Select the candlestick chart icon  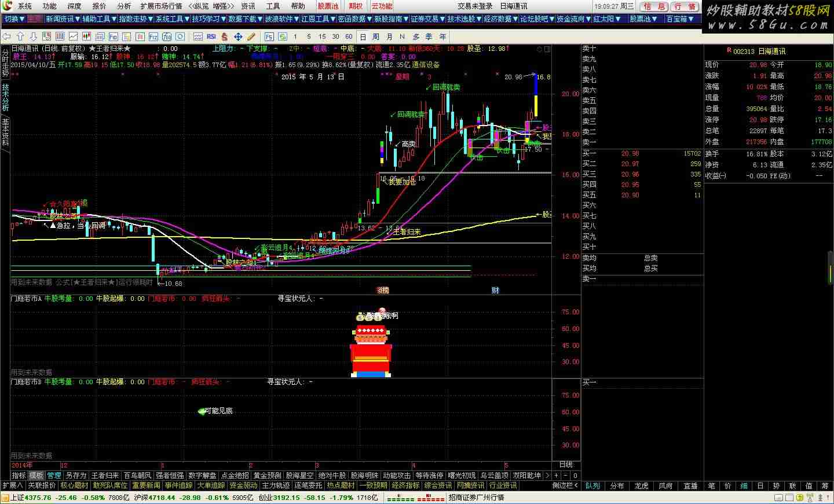86,36
